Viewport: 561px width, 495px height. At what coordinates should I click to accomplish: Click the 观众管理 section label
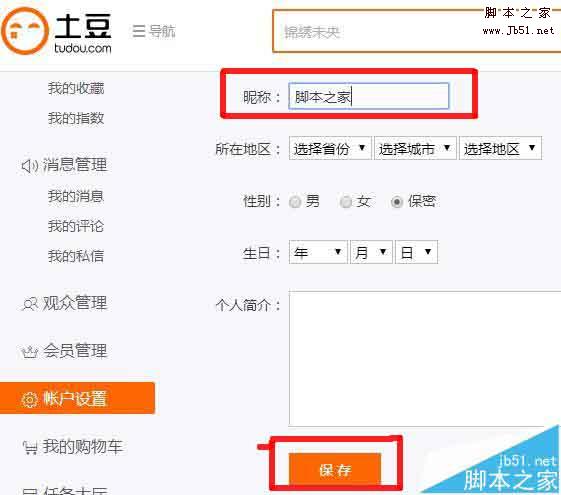[75, 303]
